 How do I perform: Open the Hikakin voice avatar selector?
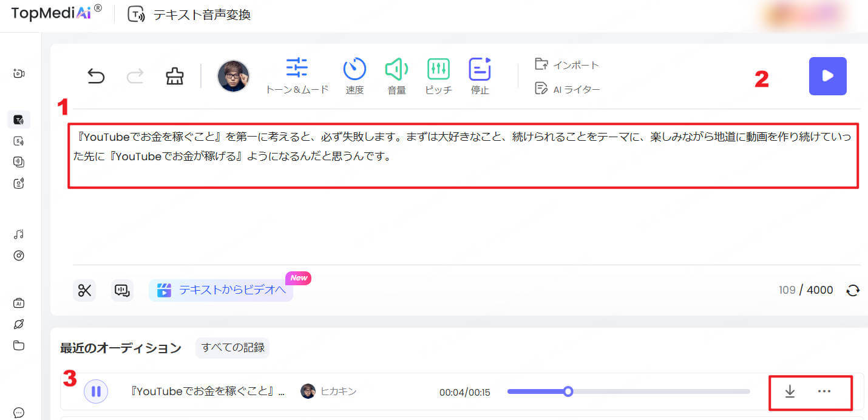click(x=233, y=76)
